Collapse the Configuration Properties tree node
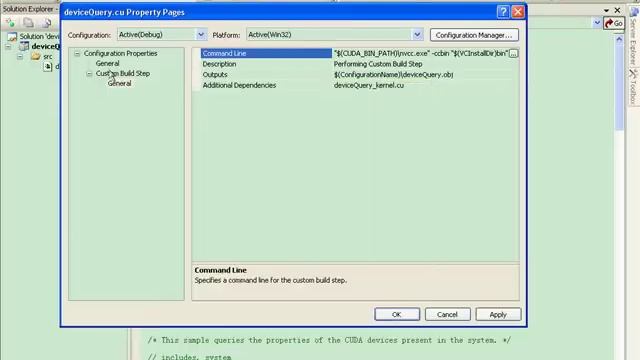The image size is (640, 360). click(77, 53)
